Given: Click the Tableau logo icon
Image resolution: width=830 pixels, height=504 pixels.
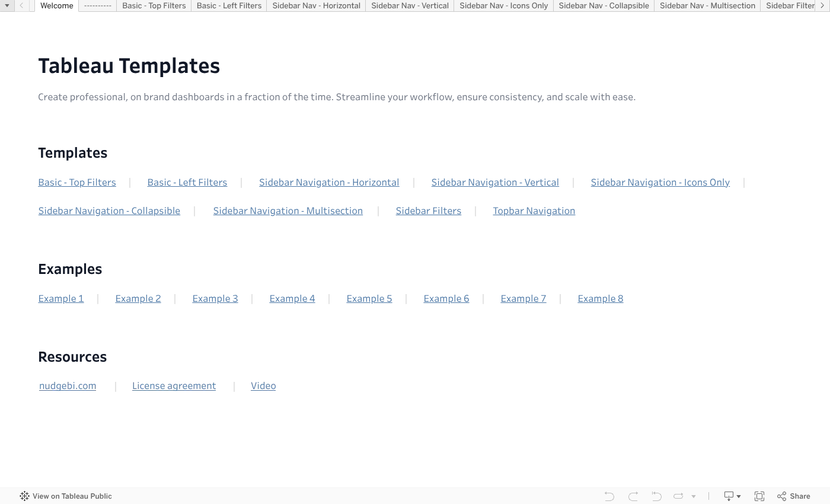Looking at the screenshot, I should tap(24, 496).
